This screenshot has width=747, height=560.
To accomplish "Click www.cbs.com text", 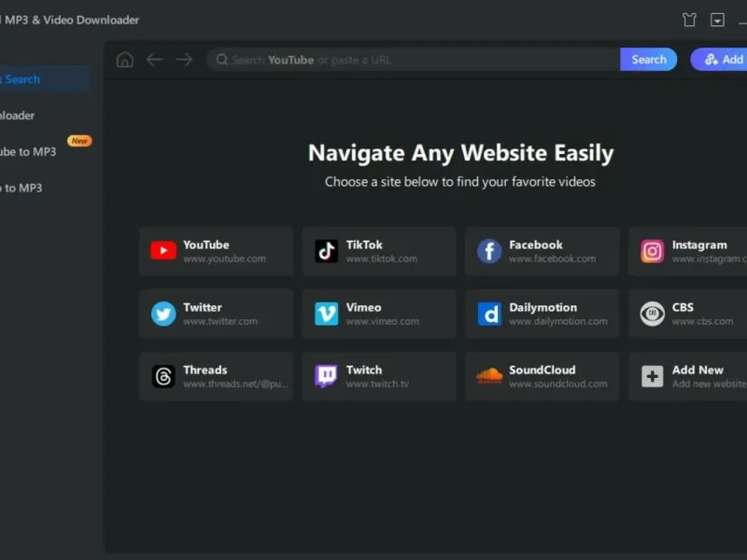I will coord(702,321).
